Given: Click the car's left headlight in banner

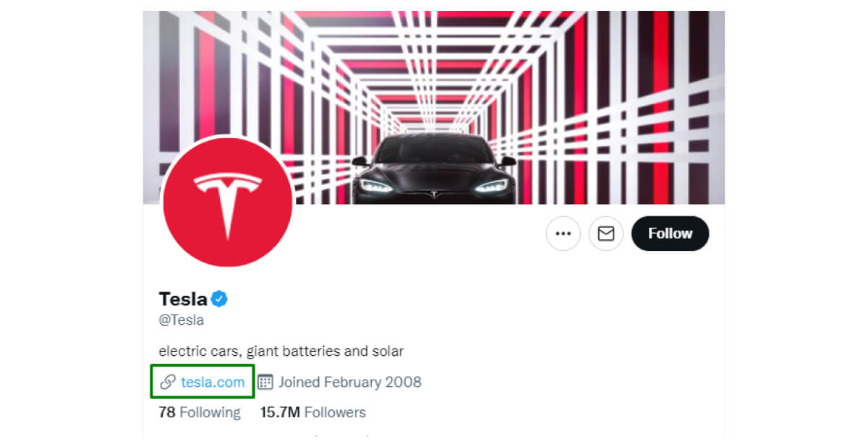Looking at the screenshot, I should tap(377, 185).
